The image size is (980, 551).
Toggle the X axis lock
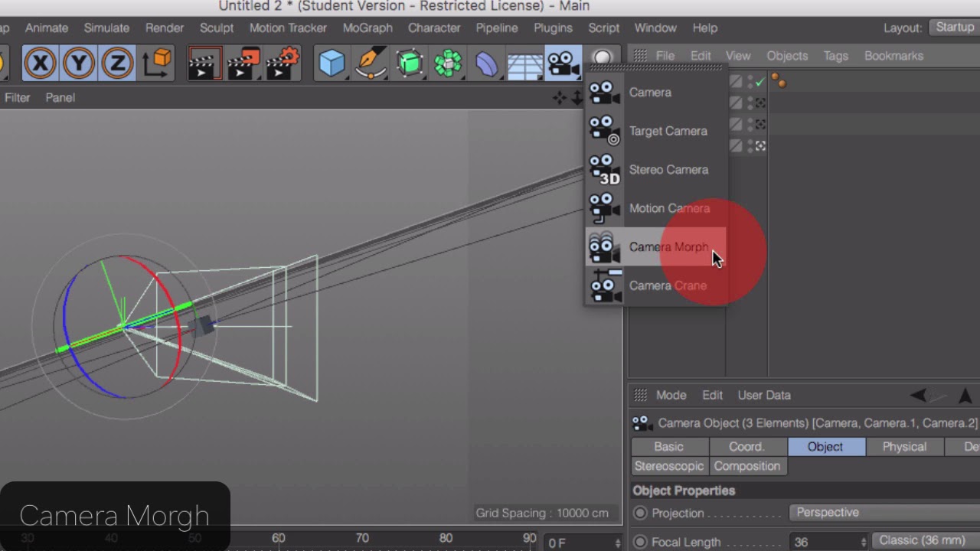pyautogui.click(x=40, y=63)
